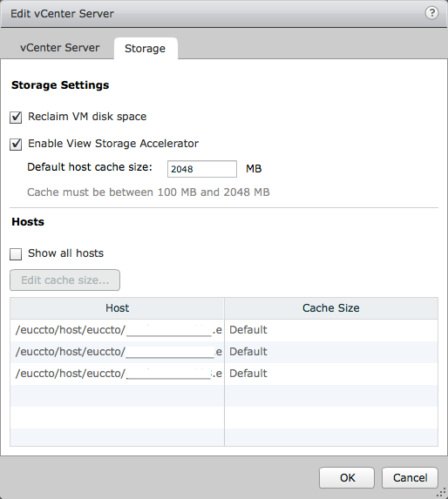This screenshot has width=448, height=499.
Task: Select the first host row in the table
Action: (x=224, y=330)
